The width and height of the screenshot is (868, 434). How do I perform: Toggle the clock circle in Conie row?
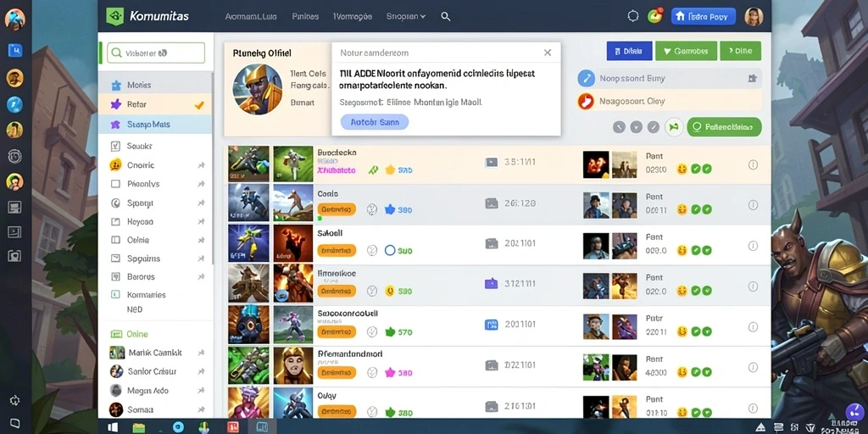point(372,209)
